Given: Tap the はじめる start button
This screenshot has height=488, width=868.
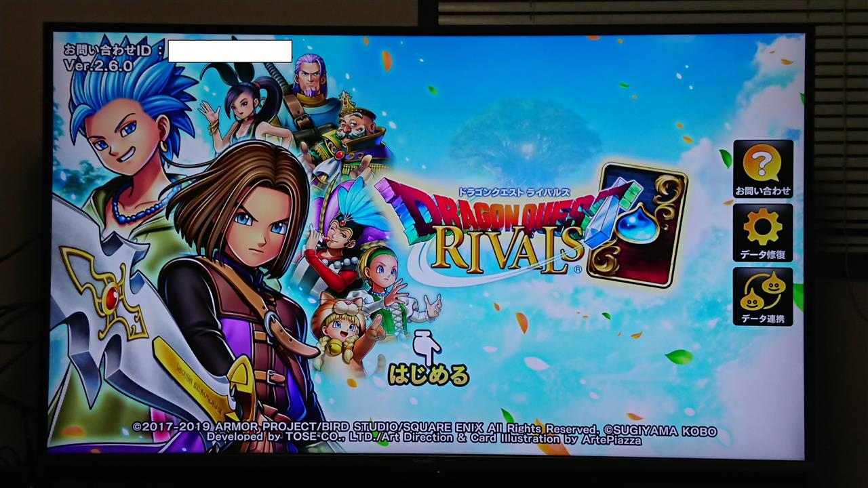Looking at the screenshot, I should (429, 374).
